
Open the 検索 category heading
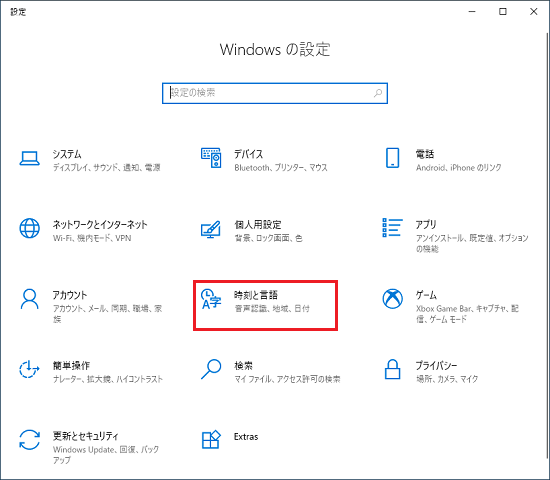[x=243, y=366]
